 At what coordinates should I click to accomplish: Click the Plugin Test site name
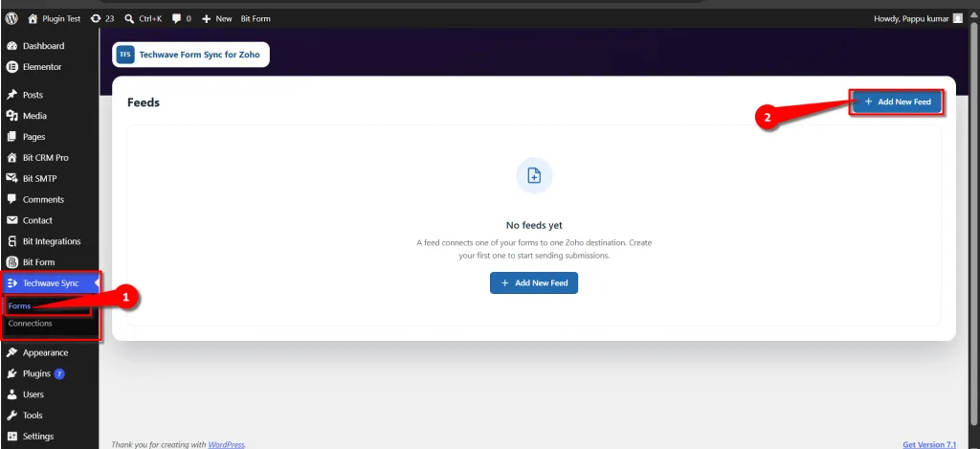(x=61, y=19)
